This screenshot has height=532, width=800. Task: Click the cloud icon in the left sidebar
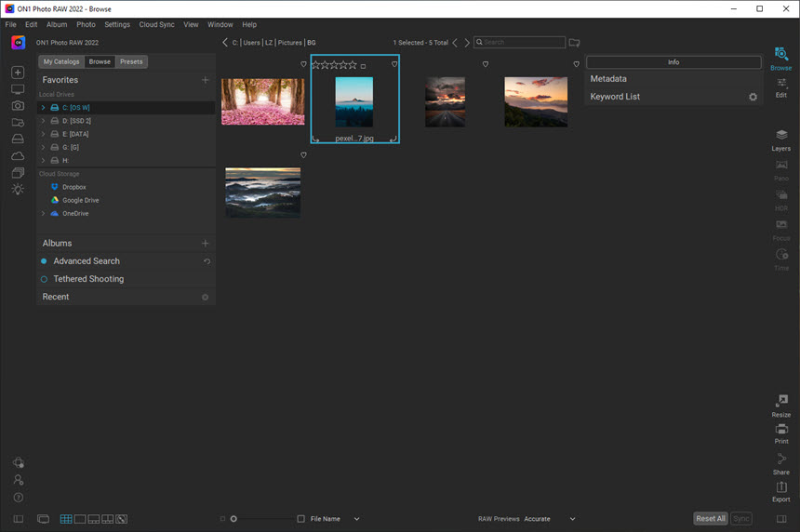[18, 155]
